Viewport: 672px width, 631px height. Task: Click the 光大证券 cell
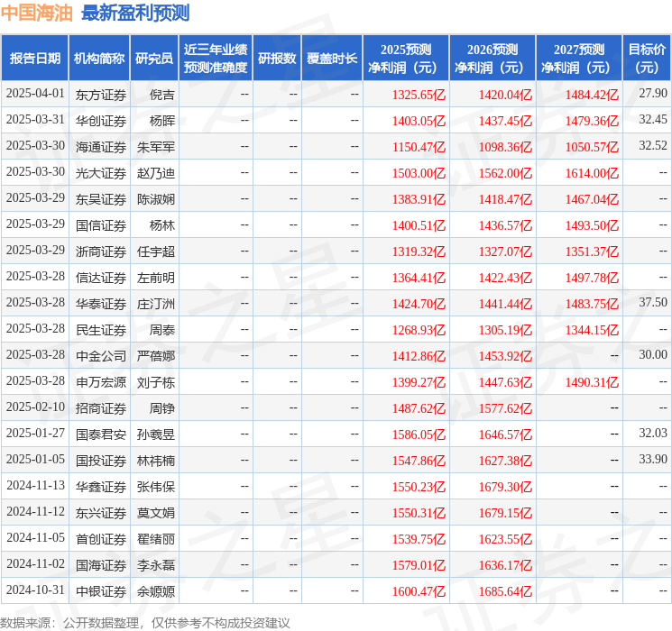101,173
